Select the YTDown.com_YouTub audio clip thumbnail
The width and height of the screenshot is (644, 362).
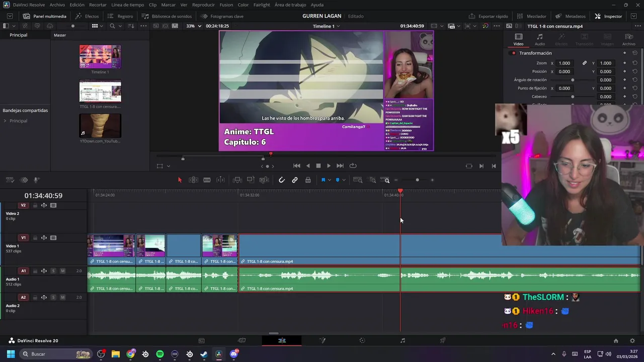tap(100, 126)
